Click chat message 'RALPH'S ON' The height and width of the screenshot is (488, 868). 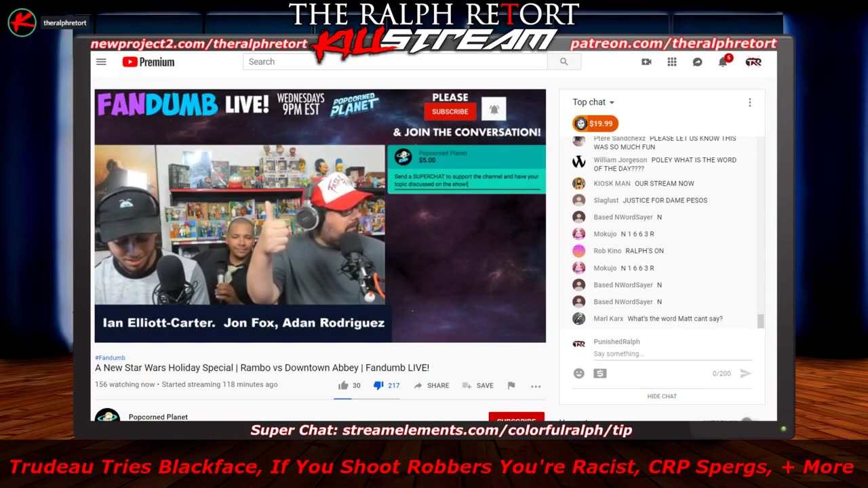pyautogui.click(x=644, y=251)
